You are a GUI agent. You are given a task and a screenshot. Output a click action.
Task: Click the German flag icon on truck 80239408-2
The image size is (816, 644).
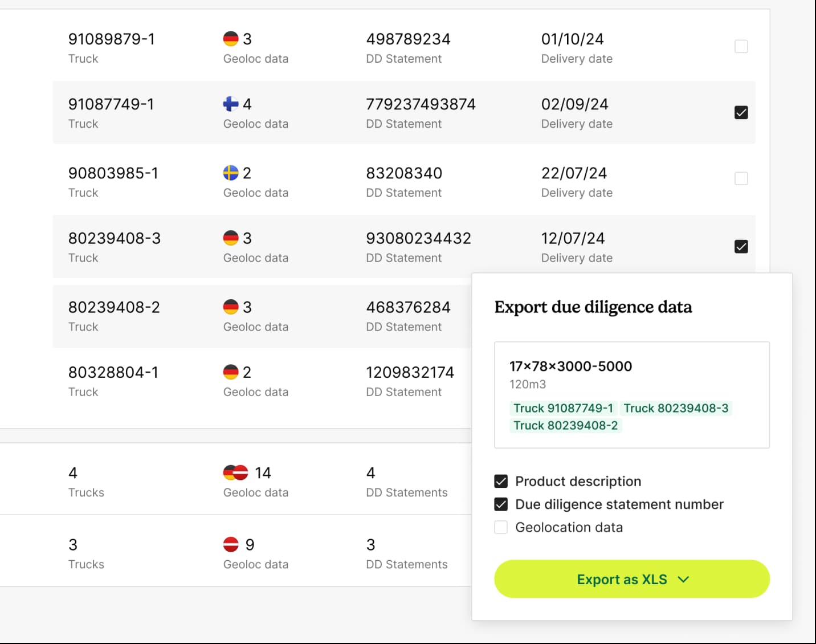click(x=230, y=307)
